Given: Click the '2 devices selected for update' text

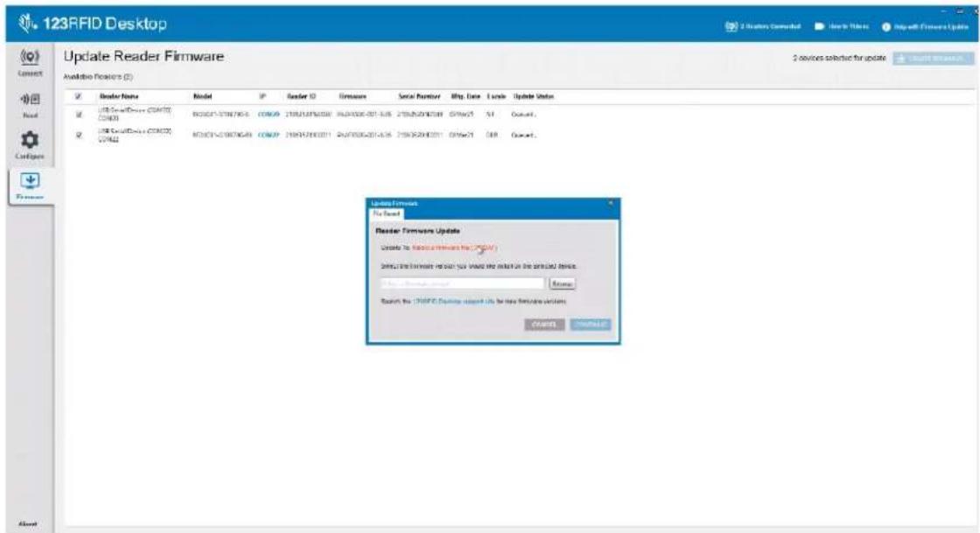Looking at the screenshot, I should [x=839, y=58].
